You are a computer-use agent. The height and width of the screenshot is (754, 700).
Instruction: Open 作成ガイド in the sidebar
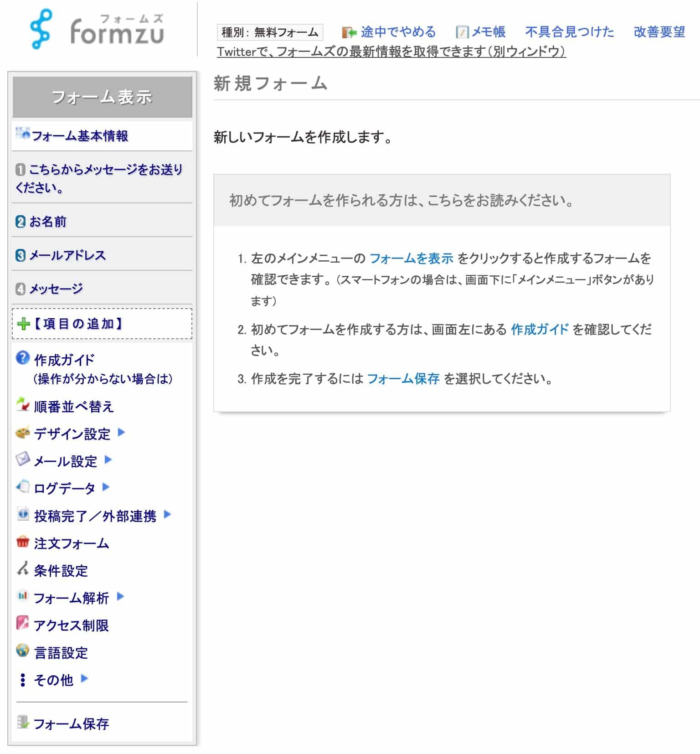click(64, 360)
